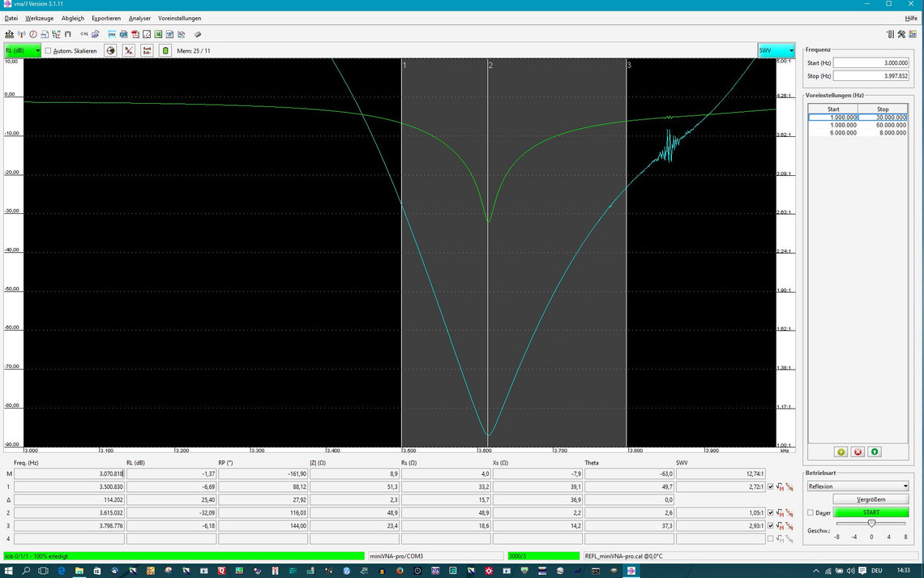Select preset row 1.000.000 to 60.000.000
Screen dimensions: 924x578
[x=858, y=125]
